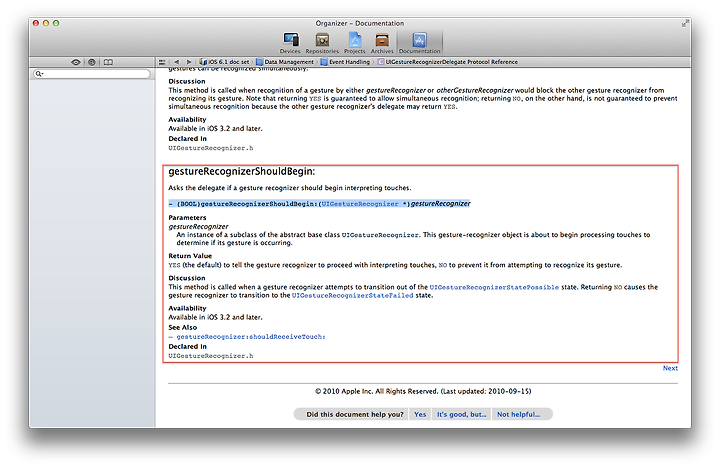Screen dimensions: 720x468
Task: Answer Yes to document feedback
Action: pos(420,414)
